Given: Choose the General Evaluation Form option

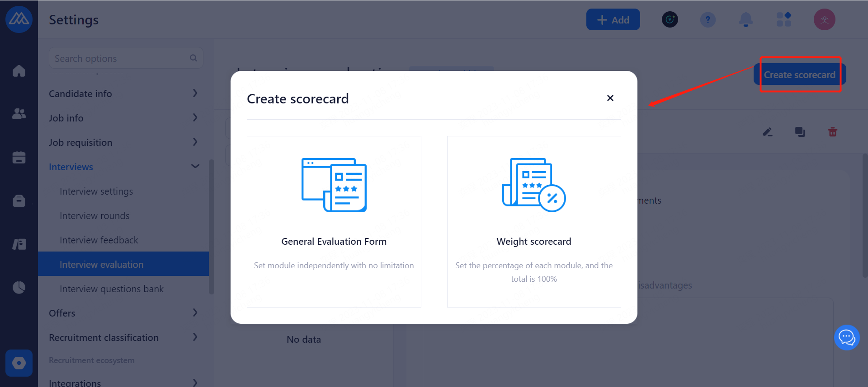Looking at the screenshot, I should point(334,221).
